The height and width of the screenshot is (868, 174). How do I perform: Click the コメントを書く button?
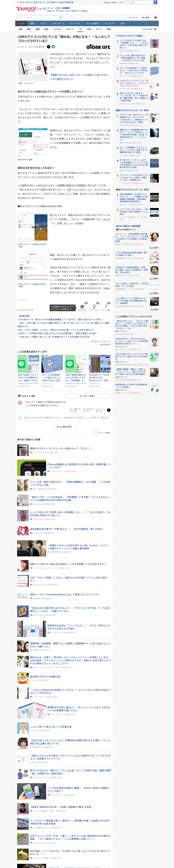87,396
